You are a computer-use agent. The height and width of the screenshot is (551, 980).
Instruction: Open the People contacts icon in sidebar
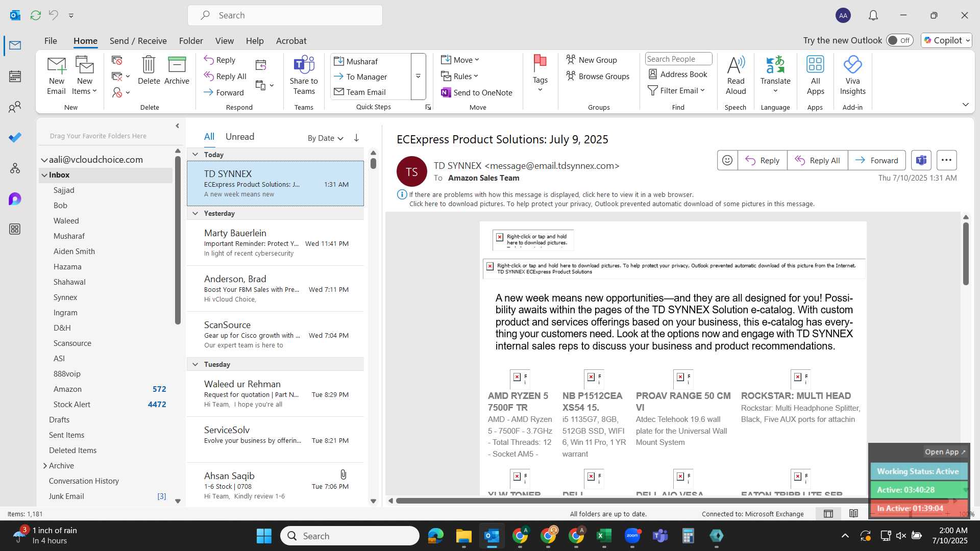pyautogui.click(x=15, y=107)
